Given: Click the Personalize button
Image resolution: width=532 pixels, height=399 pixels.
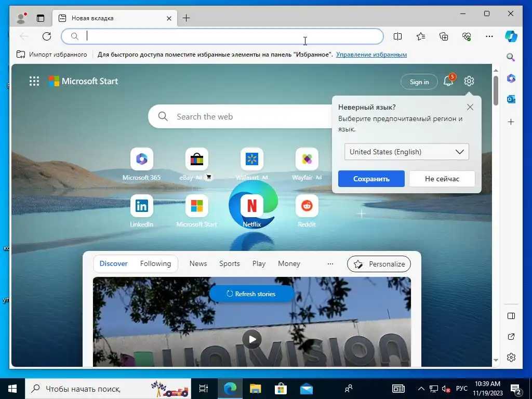Looking at the screenshot, I should 379,264.
